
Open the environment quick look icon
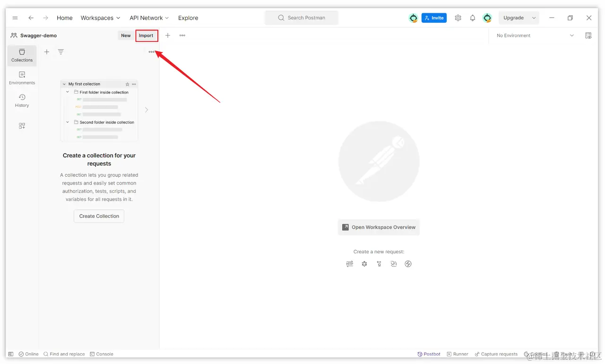[588, 35]
